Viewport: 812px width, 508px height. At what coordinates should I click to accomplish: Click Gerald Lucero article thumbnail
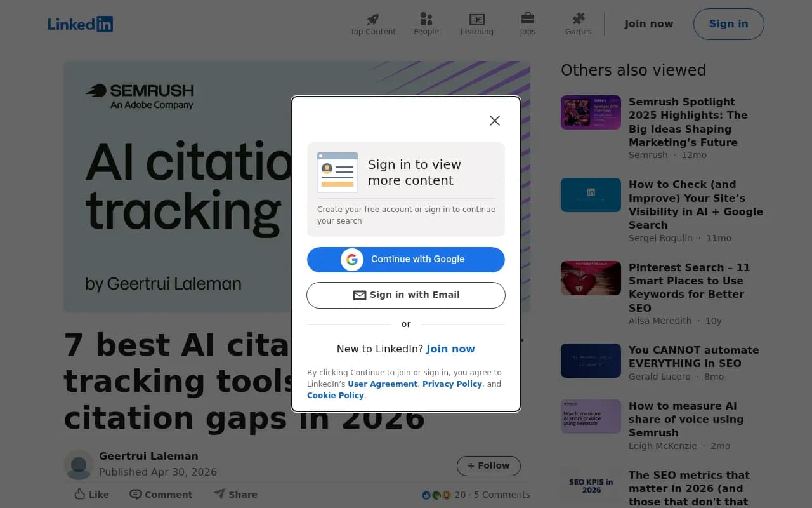[591, 361]
